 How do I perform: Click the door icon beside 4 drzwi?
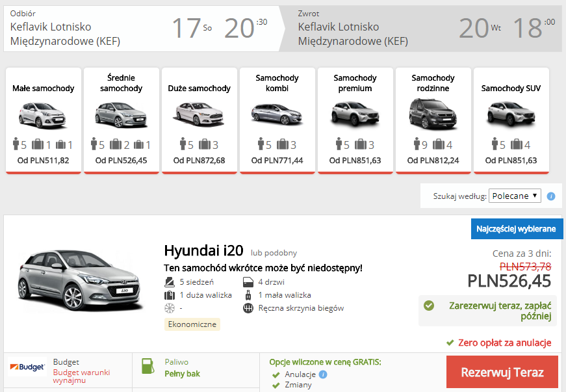(x=248, y=282)
